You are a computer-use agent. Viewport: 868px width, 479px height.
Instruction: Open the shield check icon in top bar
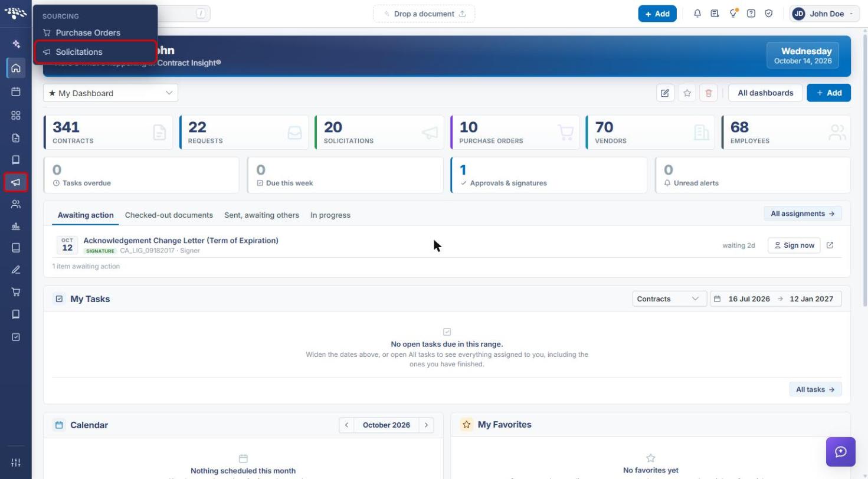click(x=769, y=14)
